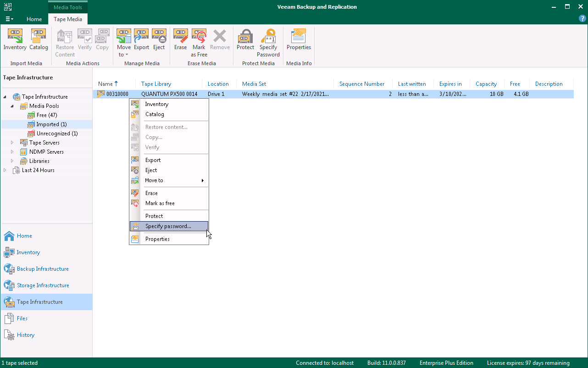Viewport: 588px width, 368px height.
Task: Choose Export from the context menu
Action: [169, 160]
